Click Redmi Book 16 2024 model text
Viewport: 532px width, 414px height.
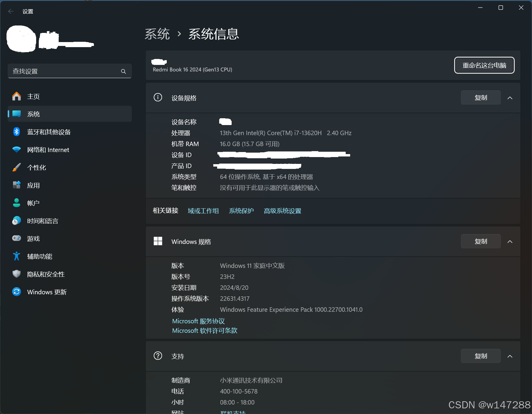pos(193,70)
